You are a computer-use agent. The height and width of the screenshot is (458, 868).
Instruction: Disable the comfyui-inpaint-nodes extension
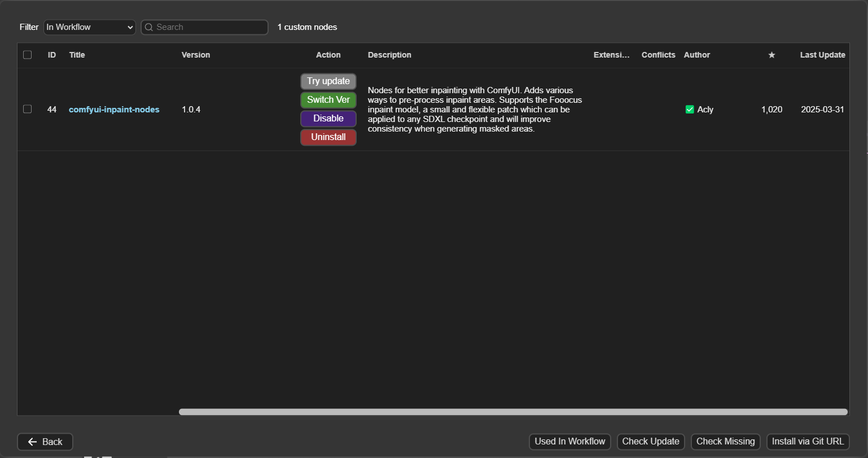pos(328,119)
